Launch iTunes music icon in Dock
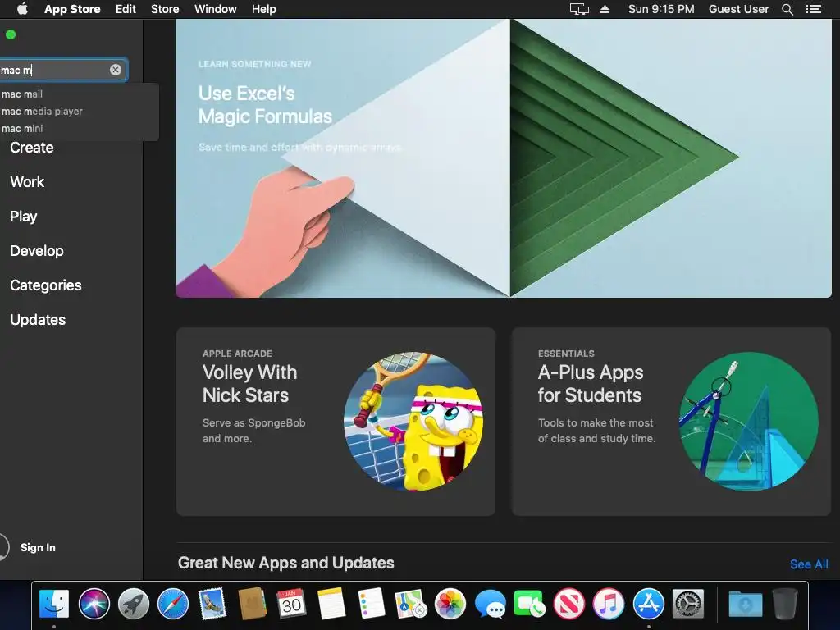 (609, 604)
